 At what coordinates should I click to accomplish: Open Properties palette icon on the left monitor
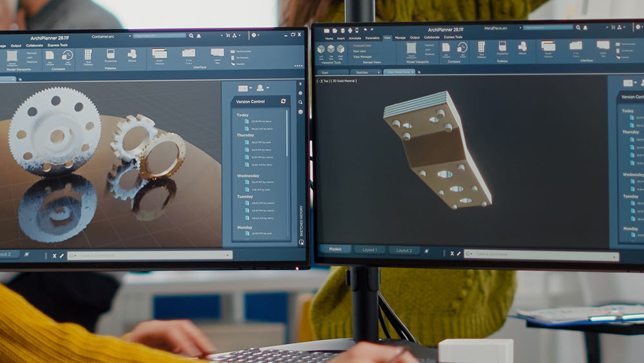[111, 55]
